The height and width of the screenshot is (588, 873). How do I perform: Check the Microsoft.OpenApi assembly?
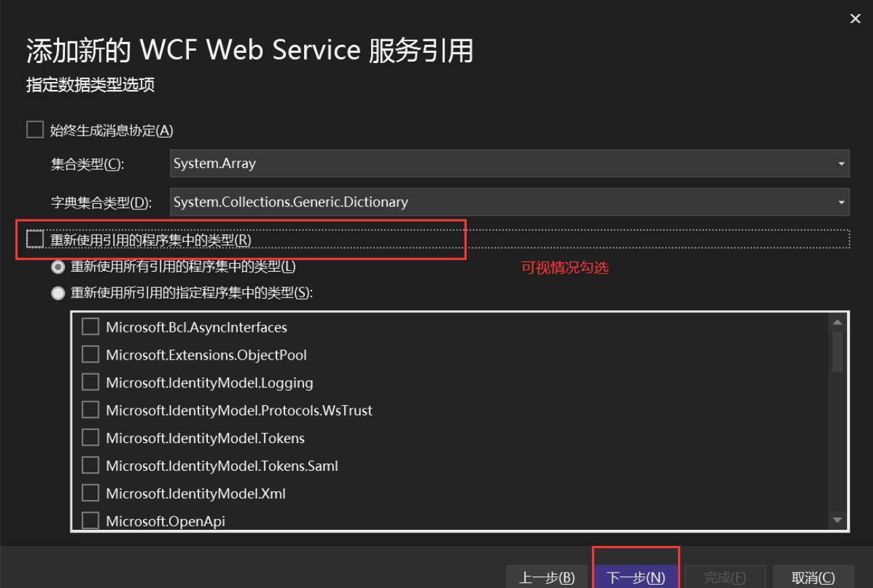point(90,520)
